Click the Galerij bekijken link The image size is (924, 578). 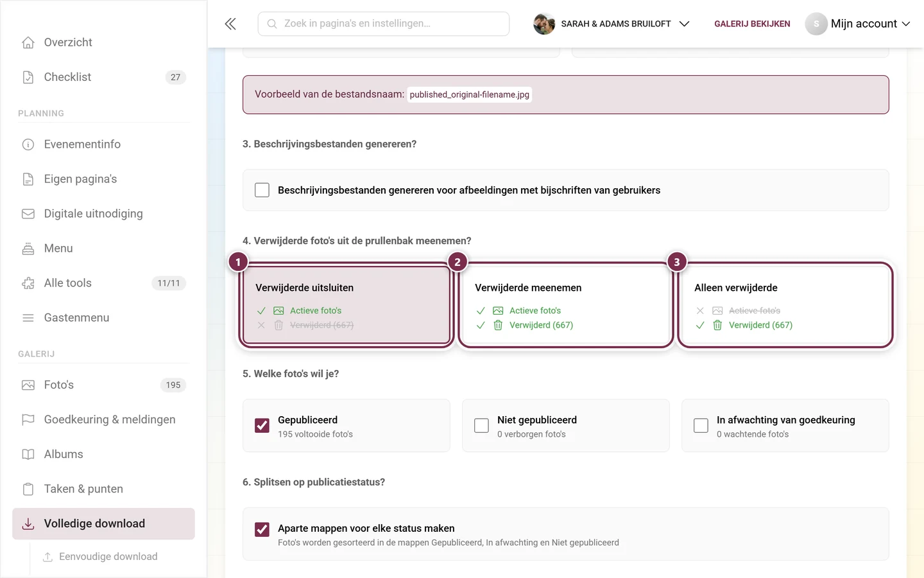752,24
